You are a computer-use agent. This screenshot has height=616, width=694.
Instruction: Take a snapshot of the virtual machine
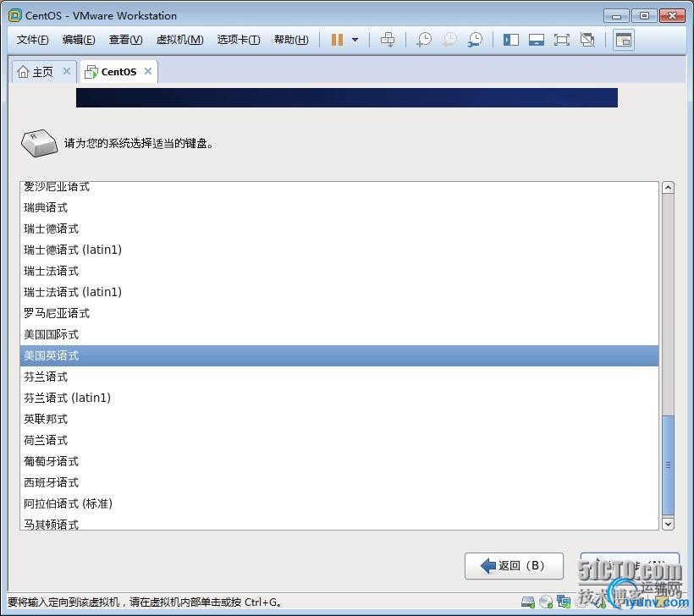tap(424, 40)
